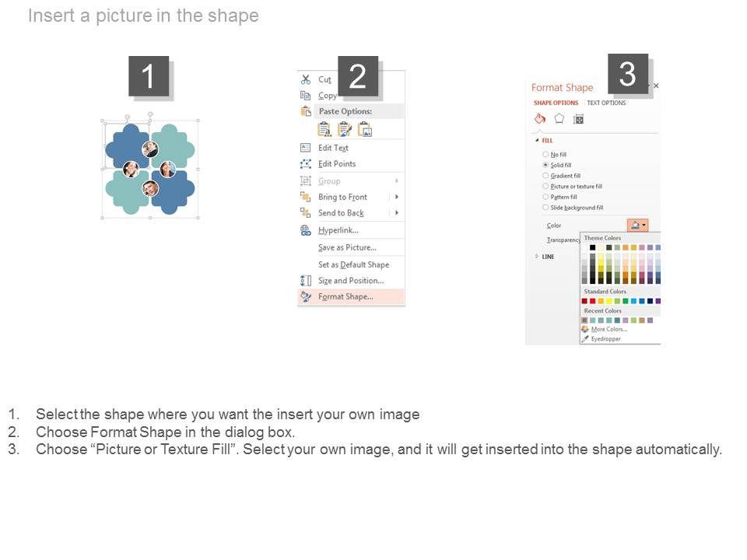Image resolution: width=747 pixels, height=560 pixels.
Task: Select the No fill radio button
Action: point(545,155)
